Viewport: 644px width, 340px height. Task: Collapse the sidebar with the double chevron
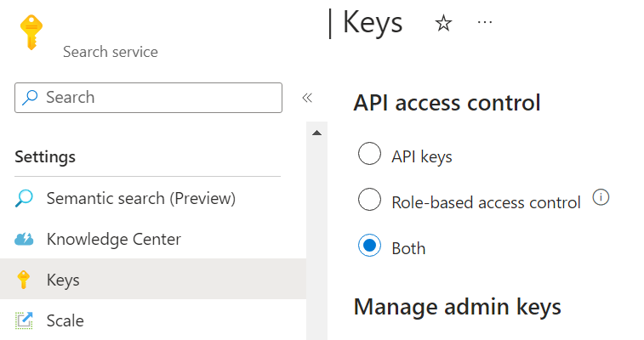(x=307, y=98)
